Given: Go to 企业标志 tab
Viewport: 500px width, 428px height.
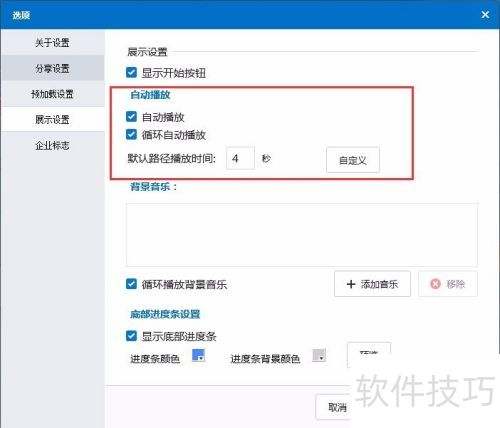Looking at the screenshot, I should tap(52, 145).
